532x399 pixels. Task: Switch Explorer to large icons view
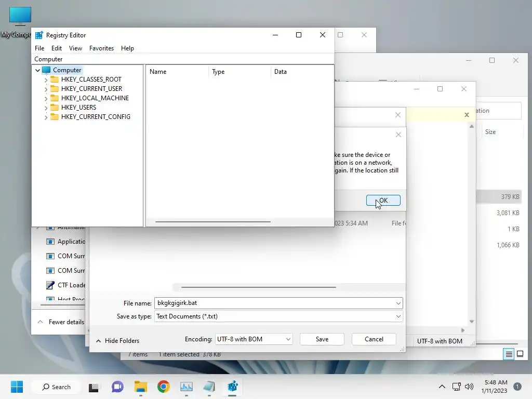(520, 354)
